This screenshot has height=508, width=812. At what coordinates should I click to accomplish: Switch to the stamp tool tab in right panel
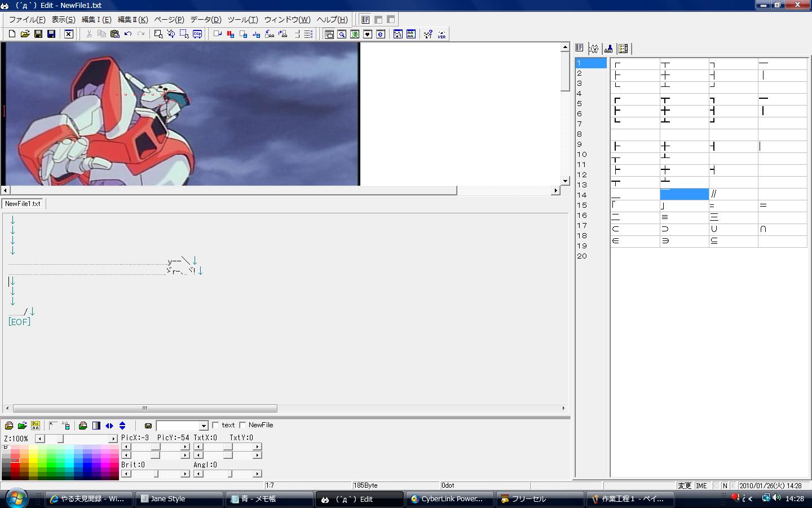pos(608,49)
